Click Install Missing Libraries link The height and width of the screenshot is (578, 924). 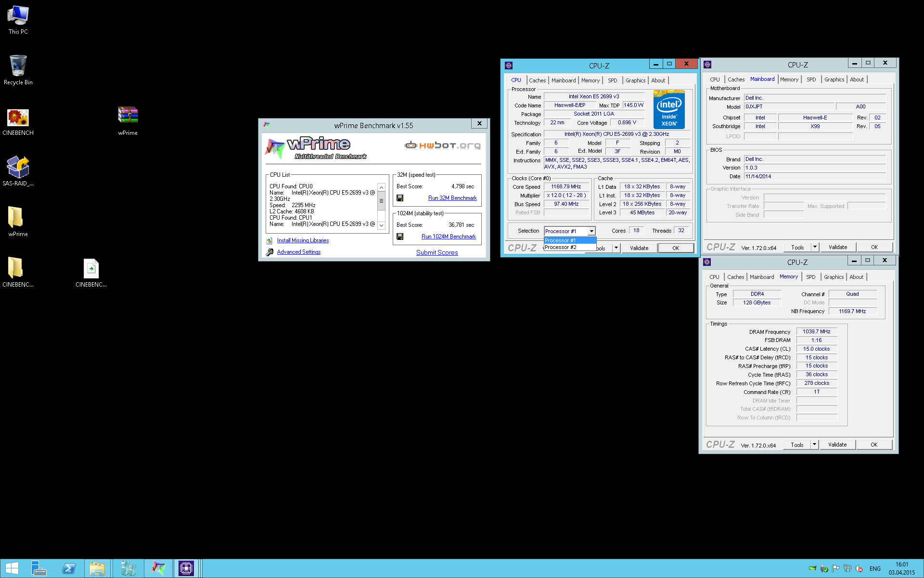tap(303, 240)
